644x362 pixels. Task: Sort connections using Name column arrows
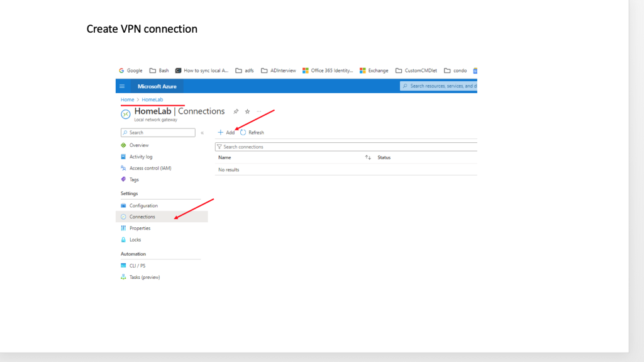(x=368, y=157)
